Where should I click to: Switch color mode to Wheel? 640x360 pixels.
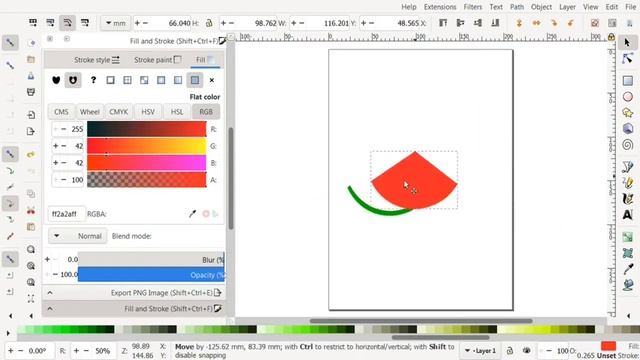pos(89,111)
